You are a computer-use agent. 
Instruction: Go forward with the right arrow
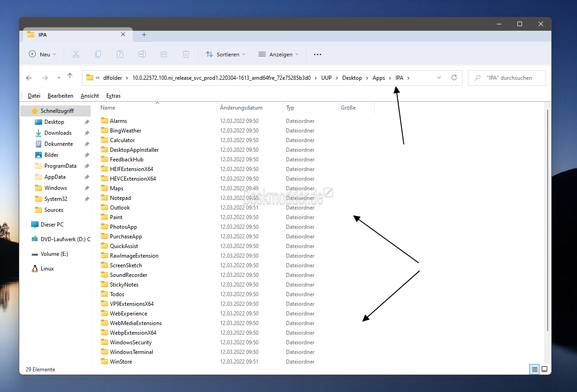45,78
